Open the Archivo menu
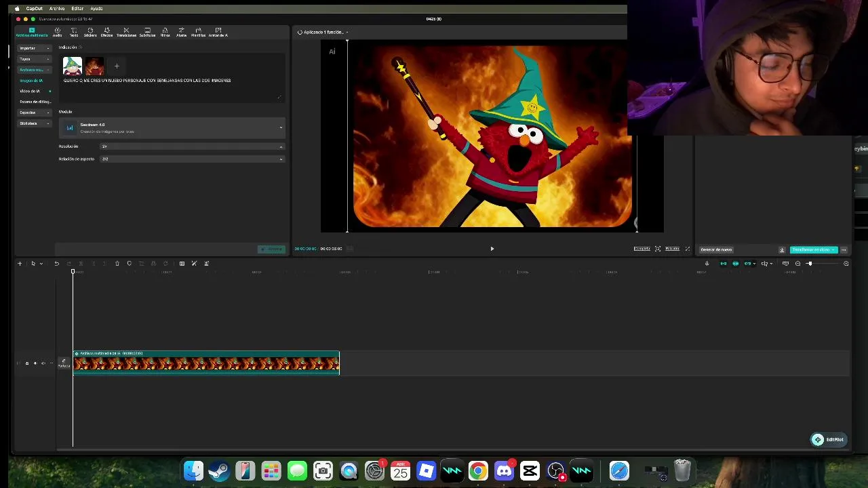This screenshot has width=868, height=488. tap(57, 9)
